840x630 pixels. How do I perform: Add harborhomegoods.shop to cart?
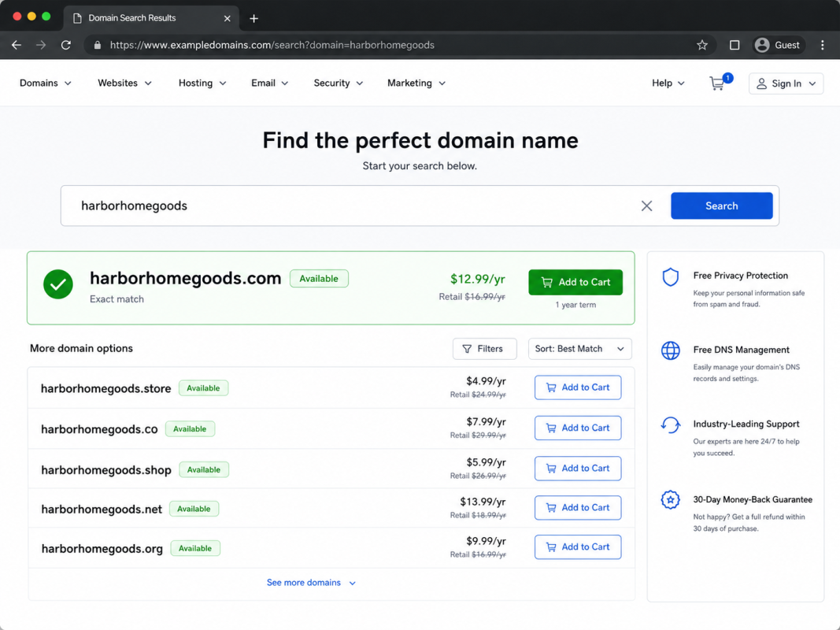[578, 469]
